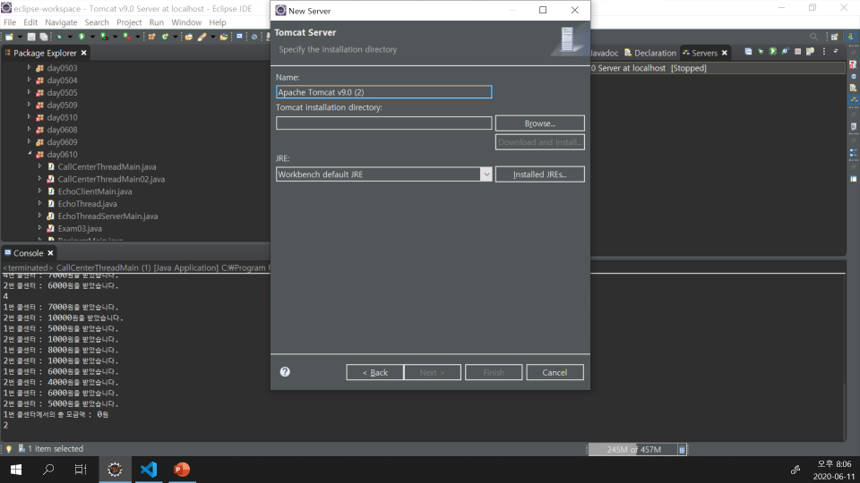The width and height of the screenshot is (860, 483).
Task: Click the Save All icon in the toolbar
Action: (x=44, y=37)
